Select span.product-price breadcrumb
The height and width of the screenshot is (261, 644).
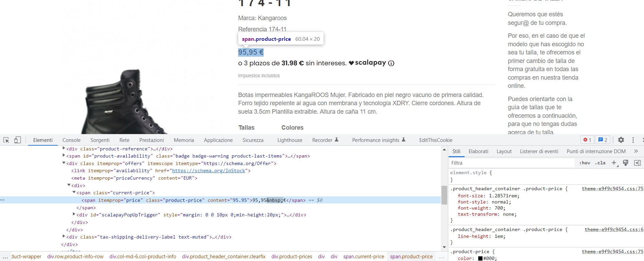(x=411, y=257)
